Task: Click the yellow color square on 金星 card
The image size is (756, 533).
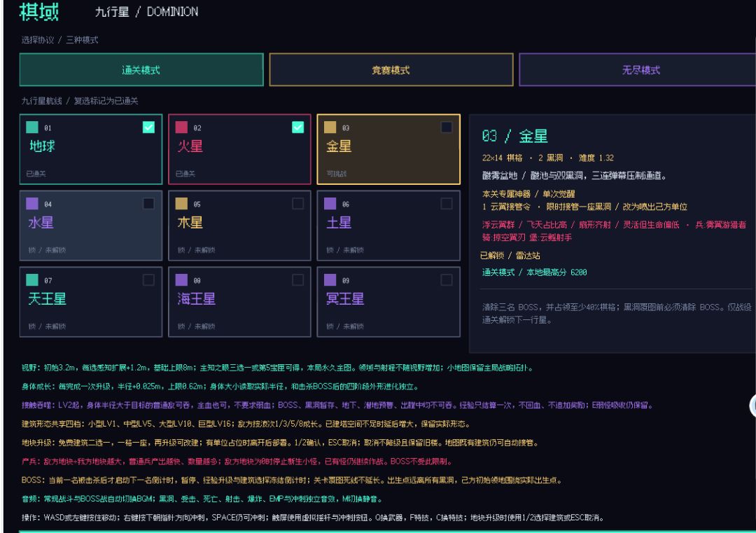Action: [330, 127]
